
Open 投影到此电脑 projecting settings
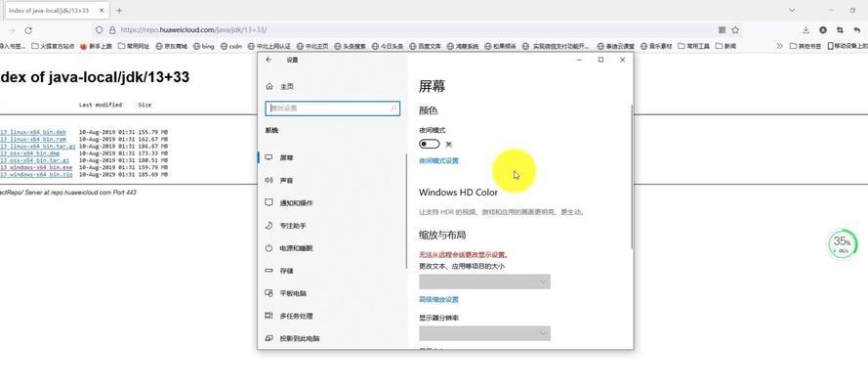pos(332,338)
